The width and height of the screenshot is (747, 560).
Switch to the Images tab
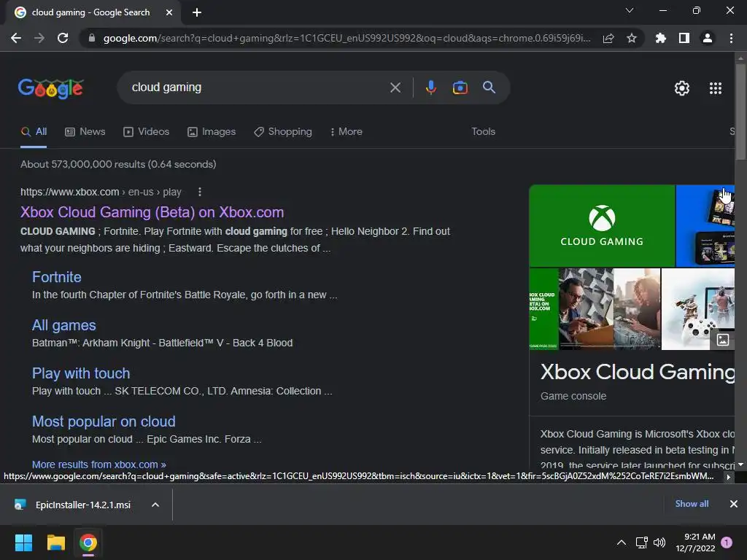point(212,132)
